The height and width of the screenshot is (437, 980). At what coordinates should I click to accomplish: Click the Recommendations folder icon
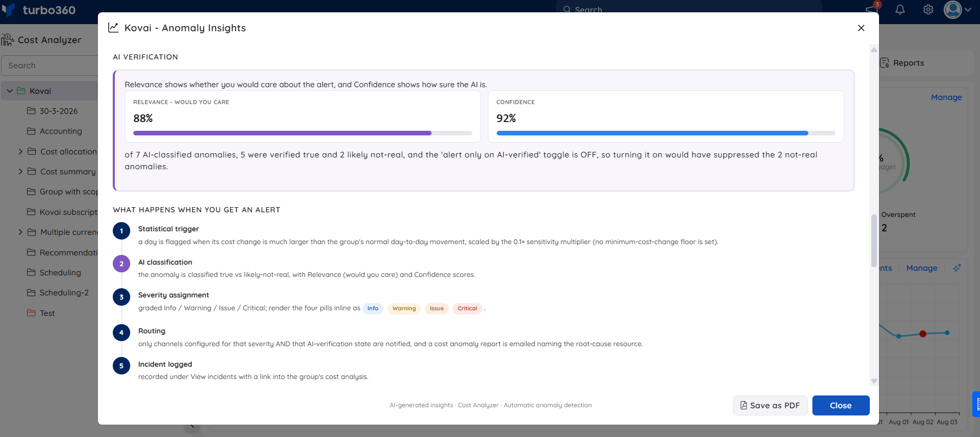[31, 252]
